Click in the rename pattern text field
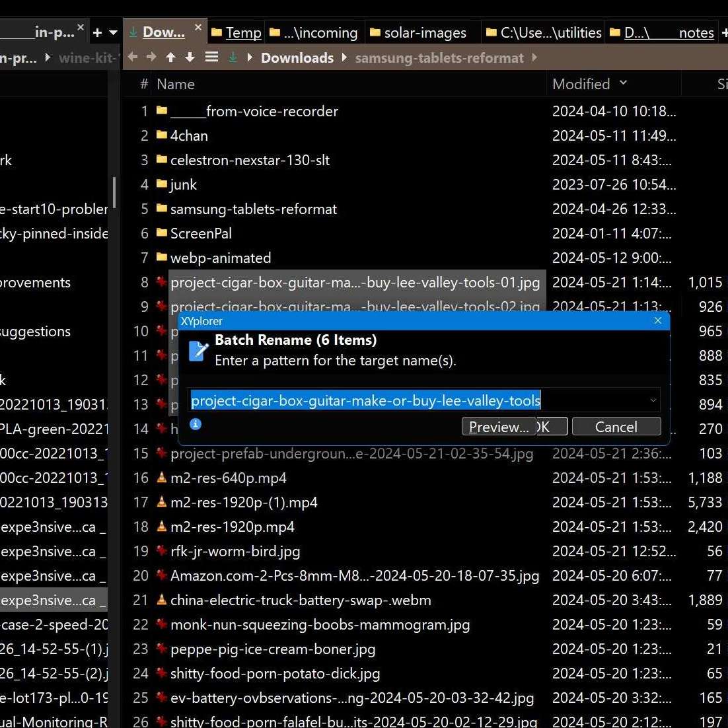Viewport: 728px width, 728px height. point(416,400)
